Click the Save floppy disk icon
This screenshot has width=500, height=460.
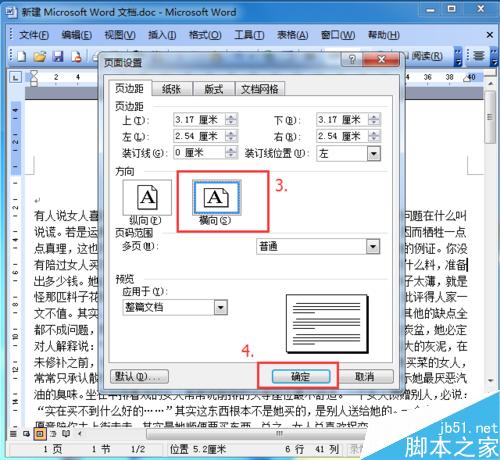58,56
